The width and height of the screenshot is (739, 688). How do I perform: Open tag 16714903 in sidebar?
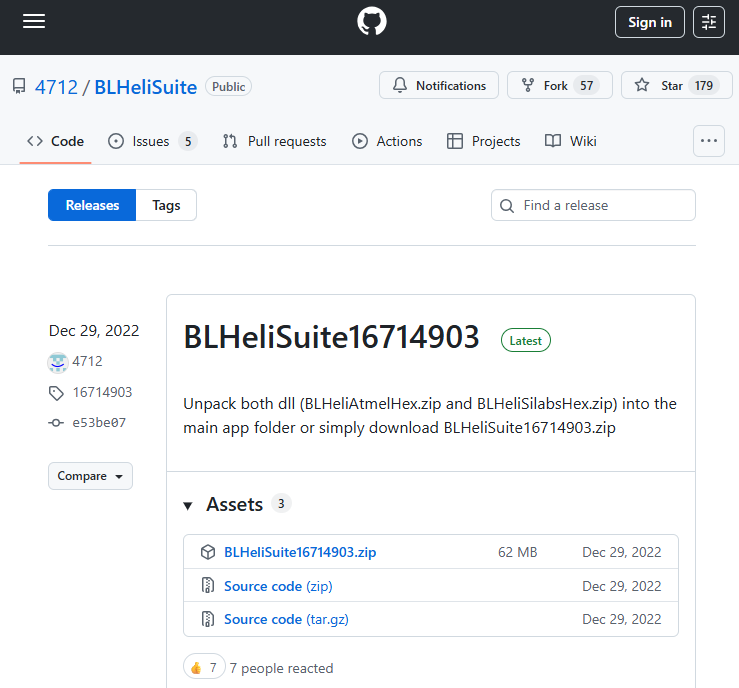102,392
